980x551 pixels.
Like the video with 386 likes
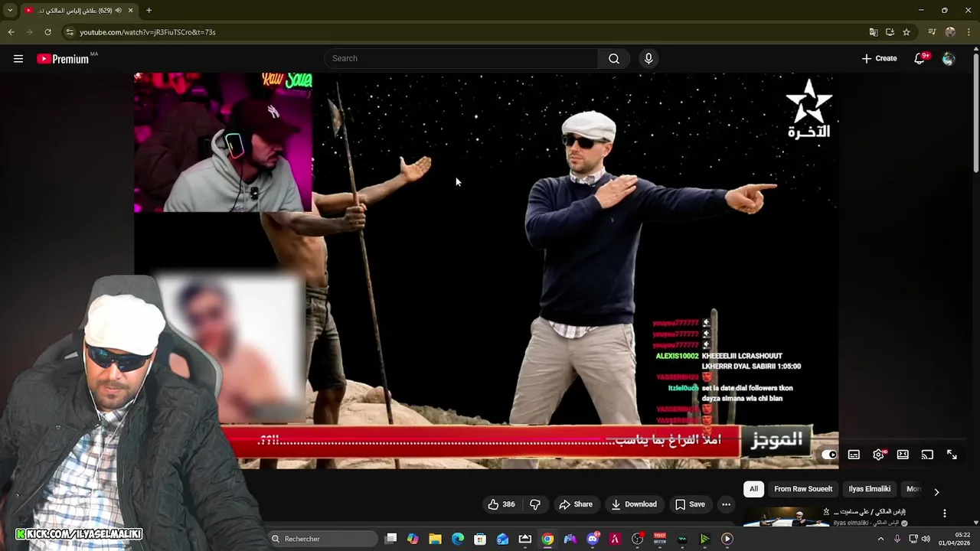(x=501, y=504)
